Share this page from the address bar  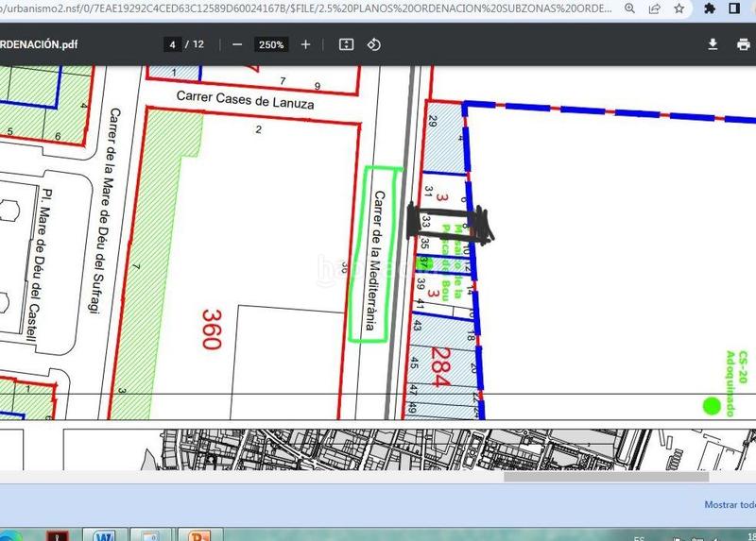tap(655, 8)
